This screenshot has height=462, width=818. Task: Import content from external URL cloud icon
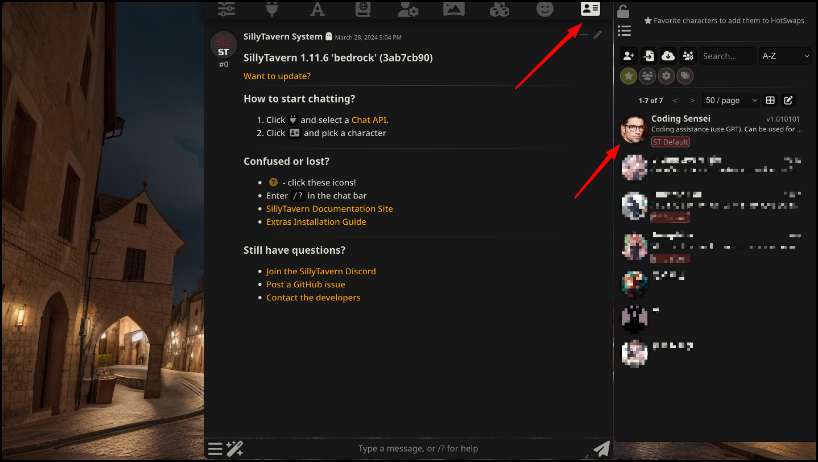click(x=668, y=56)
